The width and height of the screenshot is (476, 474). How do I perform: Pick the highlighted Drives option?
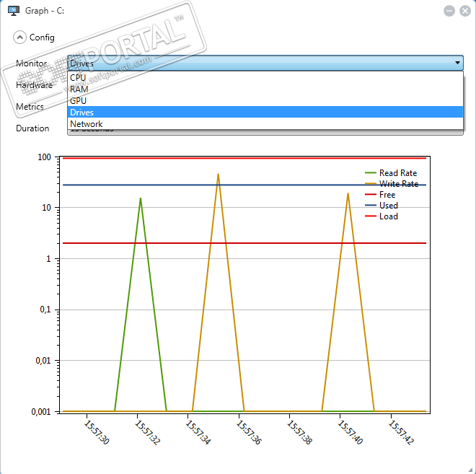click(265, 112)
